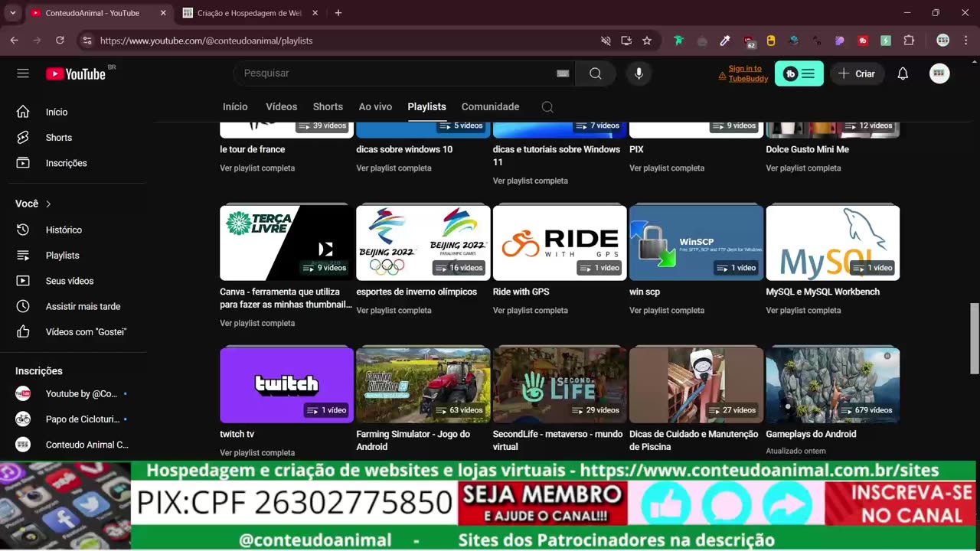Search the channel with the magnifier icon
The image size is (980, 551).
547,107
